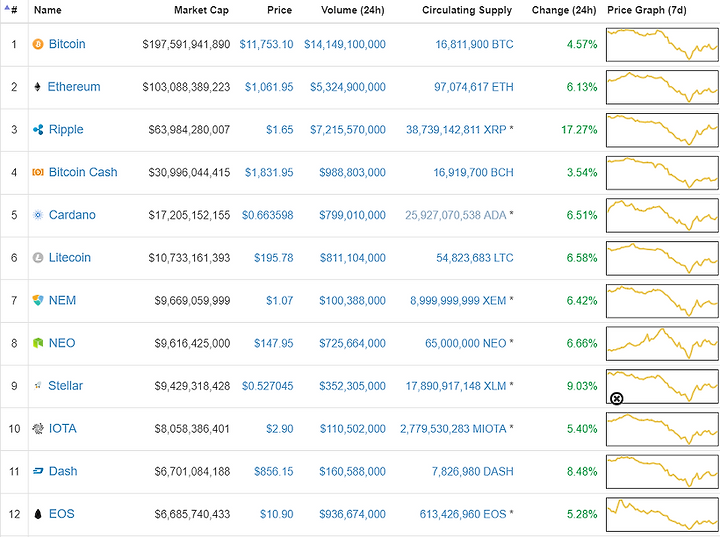The height and width of the screenshot is (537, 720).
Task: Open the Ethereum name link
Action: pyautogui.click(x=74, y=87)
